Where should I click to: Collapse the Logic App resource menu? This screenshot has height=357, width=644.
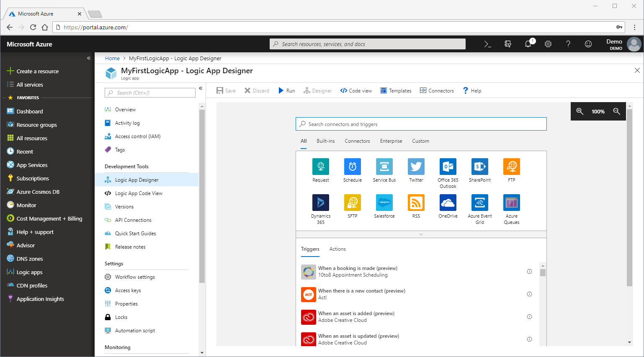(x=201, y=88)
